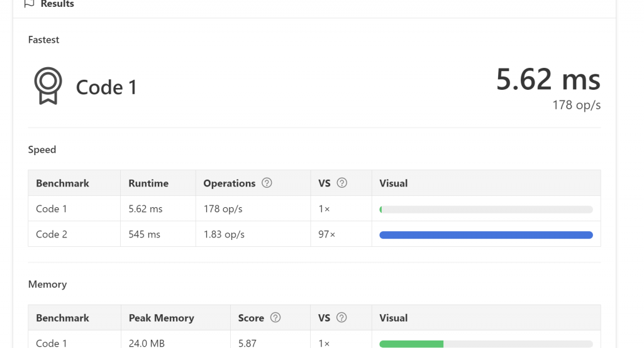Click the 1.83 op/s operations cell
This screenshot has height=348, width=644.
[x=224, y=234]
